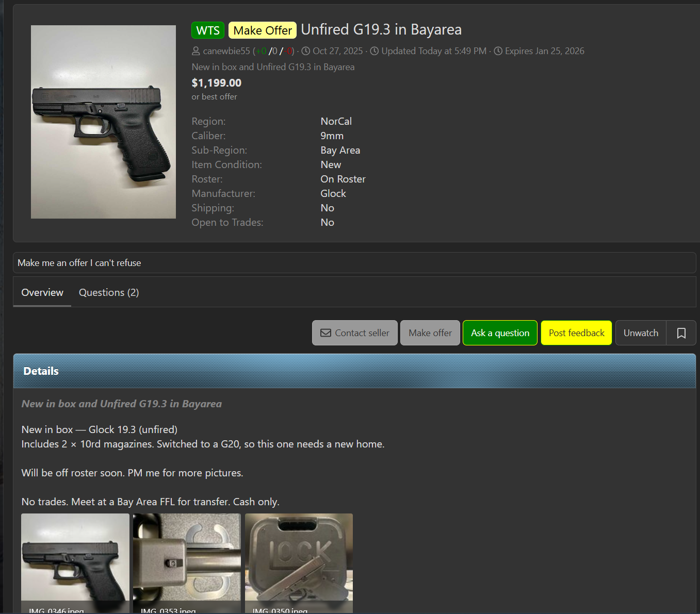Click the Expires Jan 25, 2026 text
The image size is (700, 614).
click(x=545, y=51)
